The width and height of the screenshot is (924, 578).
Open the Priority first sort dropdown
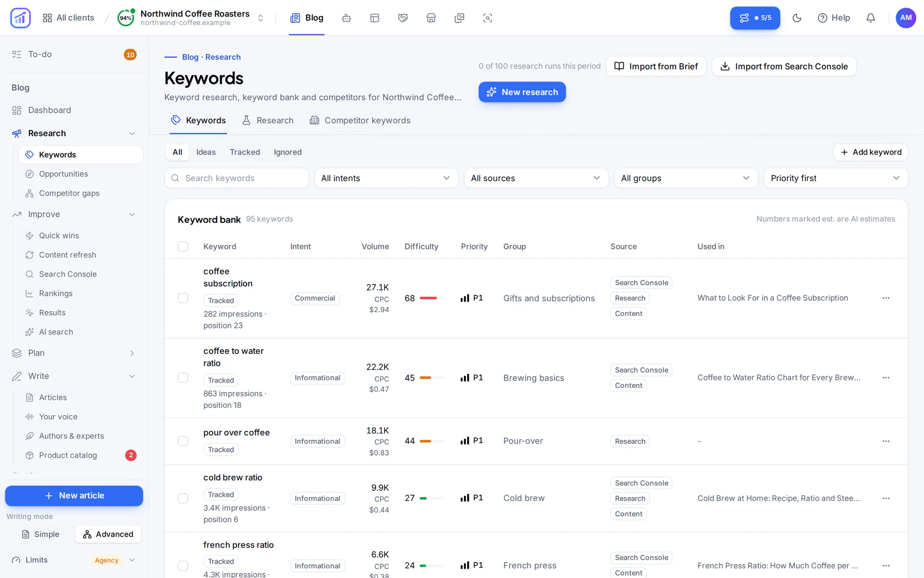point(836,178)
